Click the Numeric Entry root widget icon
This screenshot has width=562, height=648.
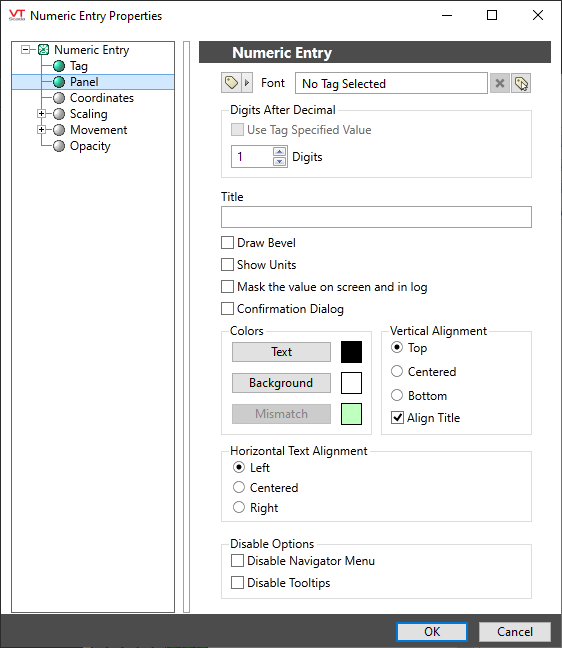[x=43, y=50]
